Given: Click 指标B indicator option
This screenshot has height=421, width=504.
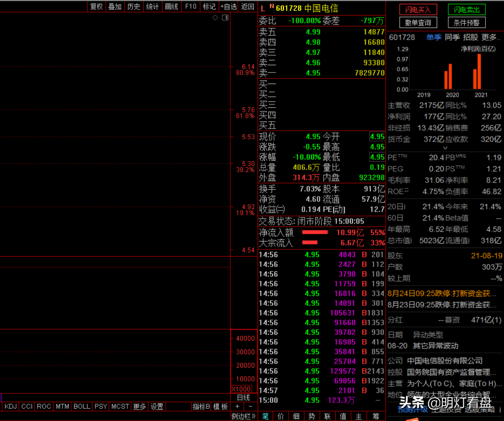Looking at the screenshot, I should [201, 406].
